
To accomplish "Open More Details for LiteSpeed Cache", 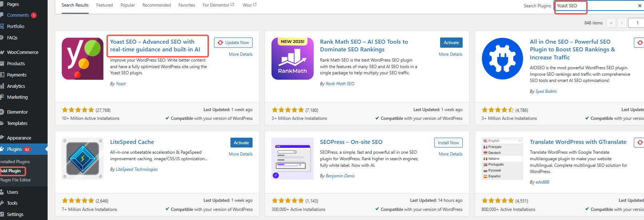I will (x=241, y=154).
